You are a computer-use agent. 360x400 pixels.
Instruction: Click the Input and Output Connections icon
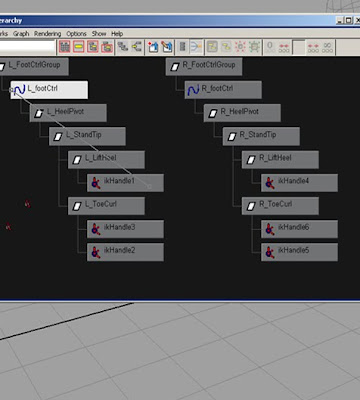pyautogui.click(x=137, y=47)
